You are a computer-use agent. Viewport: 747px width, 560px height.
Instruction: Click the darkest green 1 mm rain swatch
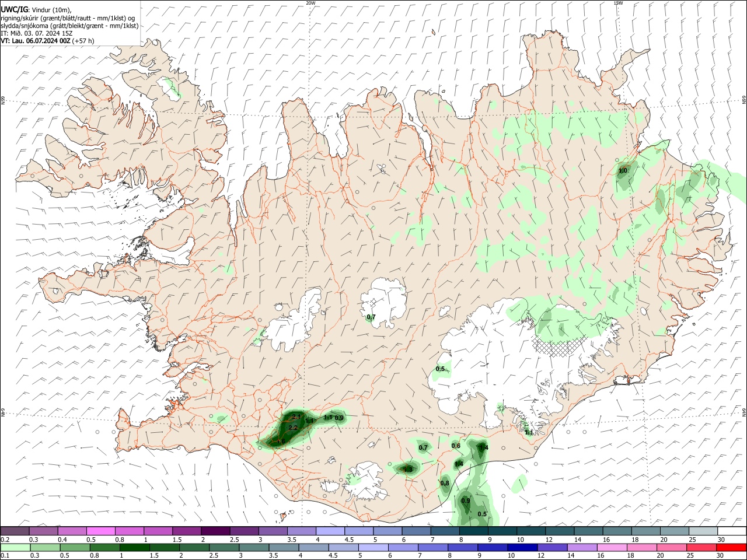(134, 548)
